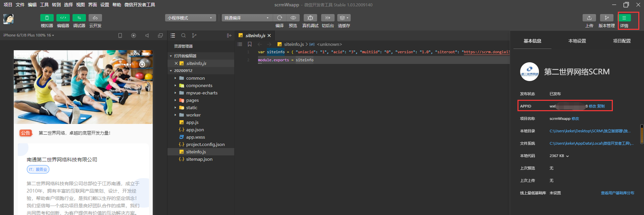644x215 pixels.
Task: Click the details panel scrollbar handle
Action: pyautogui.click(x=642, y=134)
